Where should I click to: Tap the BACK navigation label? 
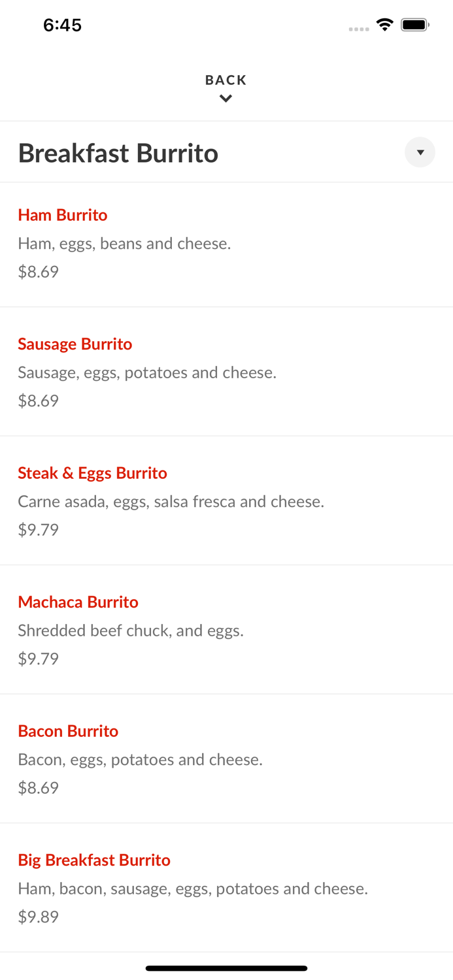coord(226,80)
